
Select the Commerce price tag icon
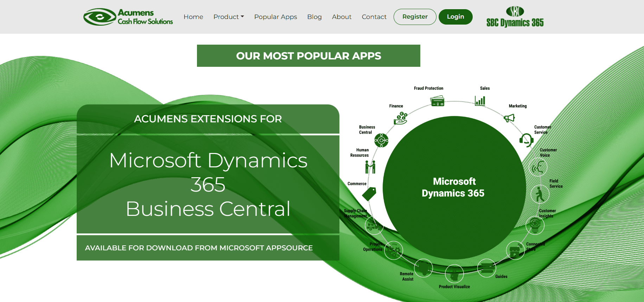369,194
